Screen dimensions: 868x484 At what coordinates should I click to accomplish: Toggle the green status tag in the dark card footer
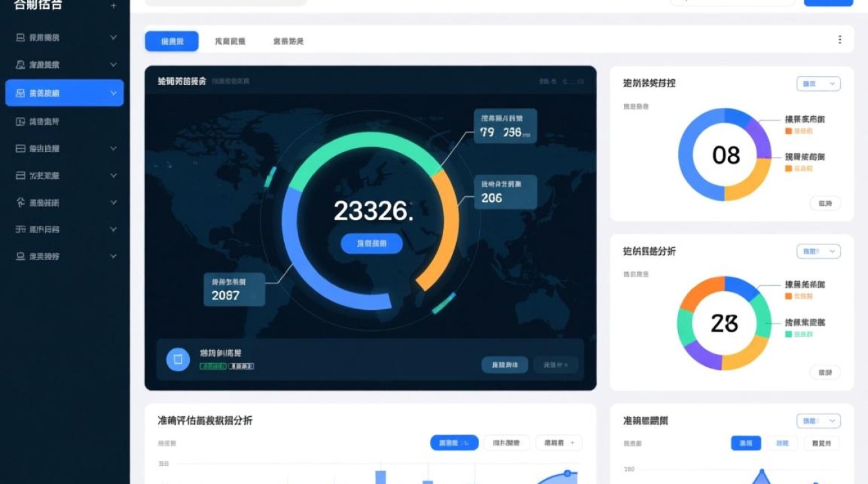click(x=213, y=367)
